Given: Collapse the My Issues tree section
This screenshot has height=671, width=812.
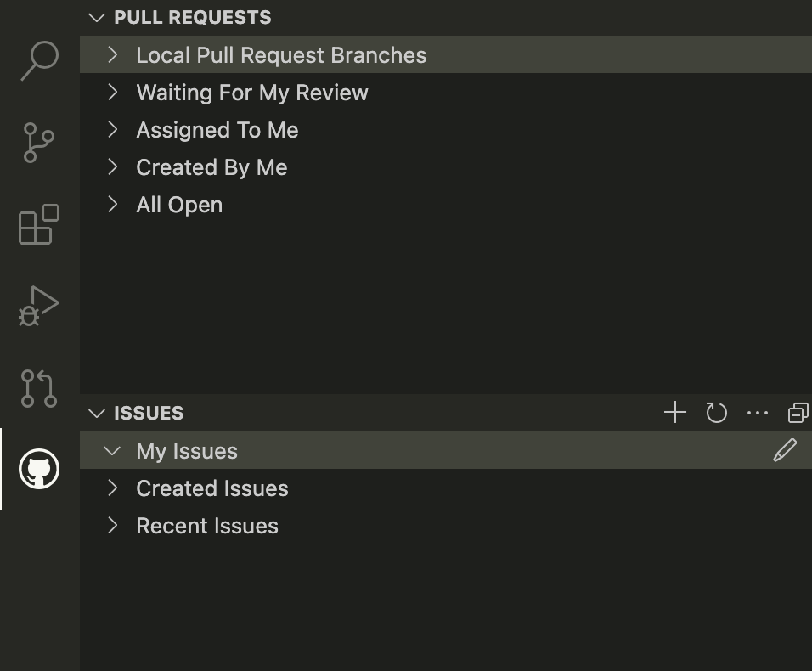Looking at the screenshot, I should 113,451.
